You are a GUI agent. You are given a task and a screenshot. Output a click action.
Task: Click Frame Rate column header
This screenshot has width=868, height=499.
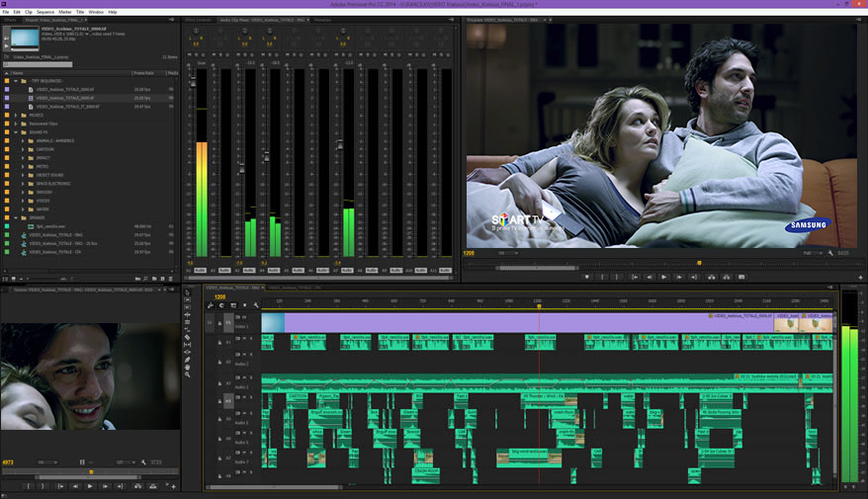tap(144, 73)
